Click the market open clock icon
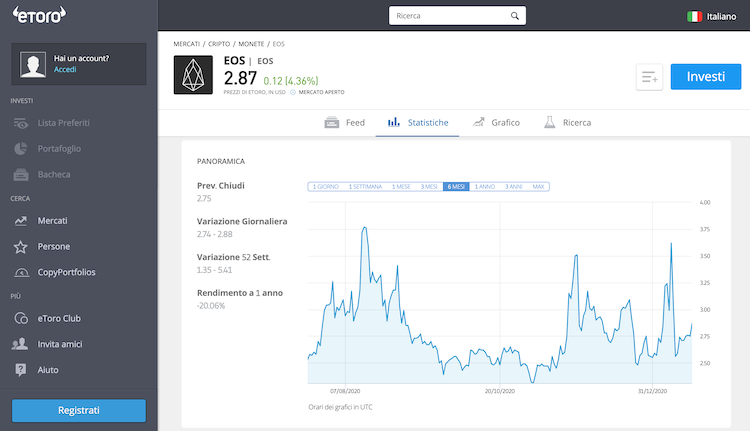 coord(293,92)
